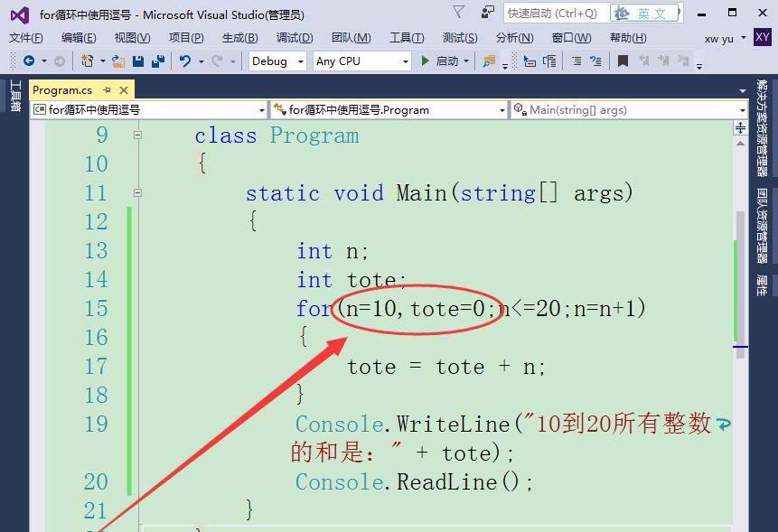Open the document tabs overflow dropdown arrow
This screenshot has height=532, width=778.
742,90
